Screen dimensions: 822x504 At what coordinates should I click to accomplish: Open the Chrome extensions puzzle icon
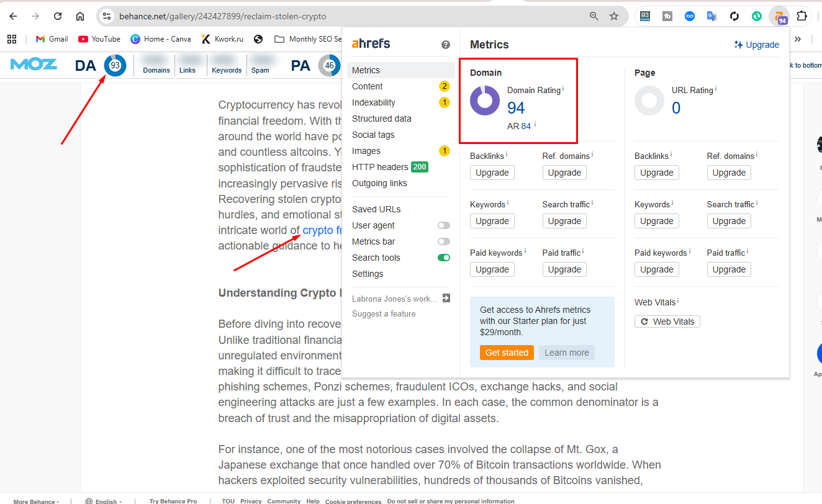(x=802, y=16)
